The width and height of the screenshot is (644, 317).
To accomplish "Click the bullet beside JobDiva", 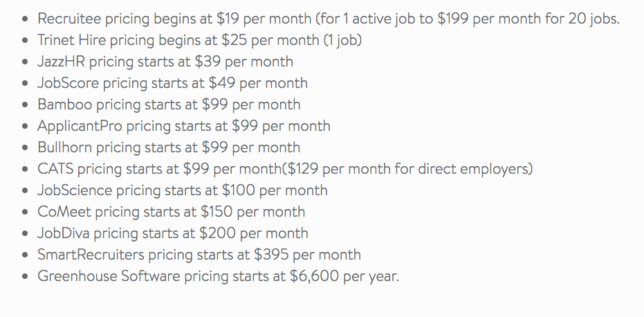I will pyautogui.click(x=26, y=233).
